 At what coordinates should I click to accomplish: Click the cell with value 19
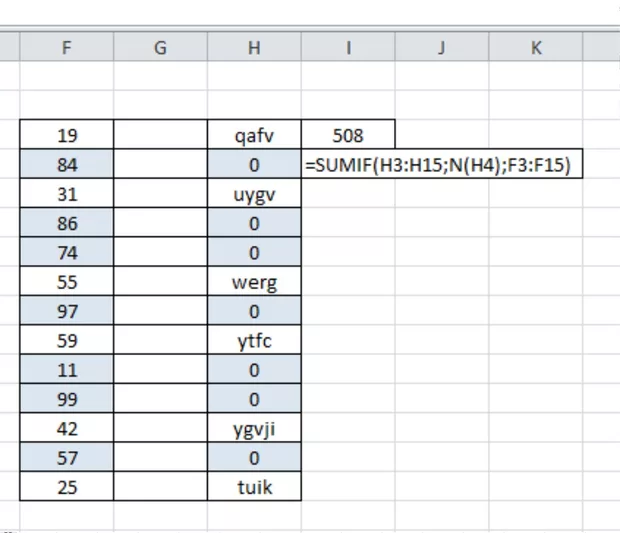pyautogui.click(x=67, y=135)
